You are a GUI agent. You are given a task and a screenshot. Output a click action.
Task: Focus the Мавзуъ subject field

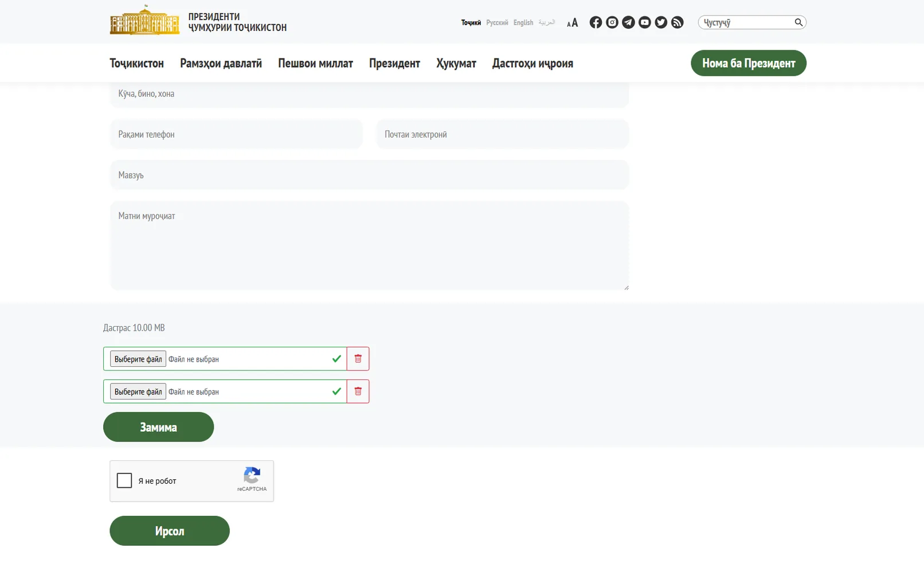pyautogui.click(x=369, y=175)
